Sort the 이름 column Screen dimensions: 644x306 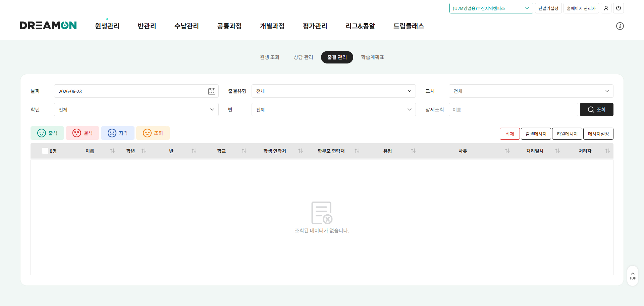(x=112, y=151)
